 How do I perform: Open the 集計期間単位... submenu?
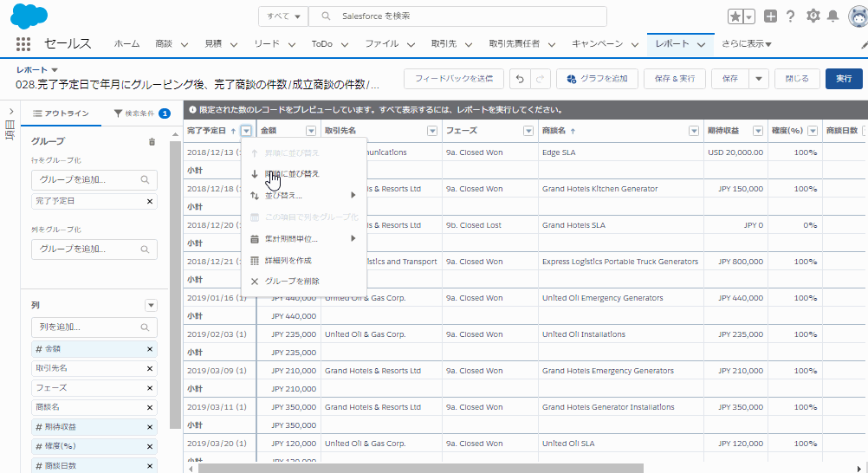304,239
